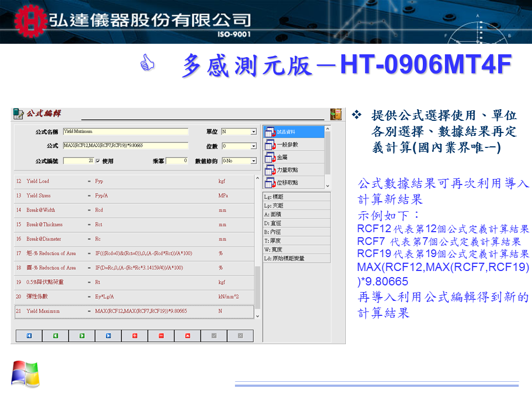Select the 位移取點 category
Image resolution: width=532 pixels, height=399 pixels.
(x=294, y=182)
